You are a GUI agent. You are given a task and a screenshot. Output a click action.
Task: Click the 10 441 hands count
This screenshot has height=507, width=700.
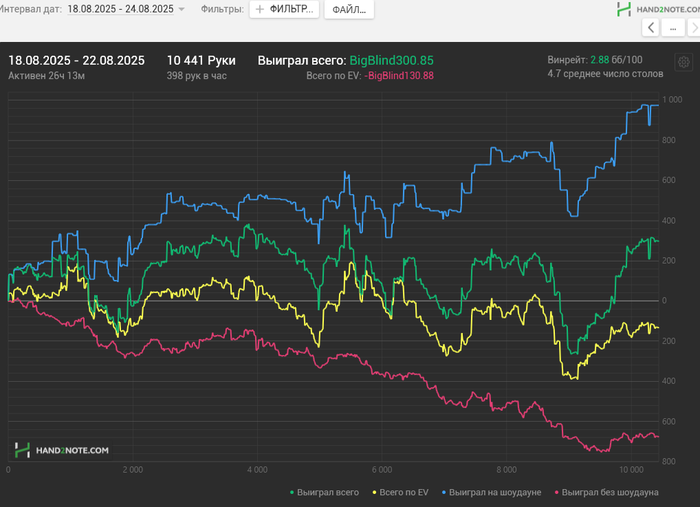tap(201, 61)
